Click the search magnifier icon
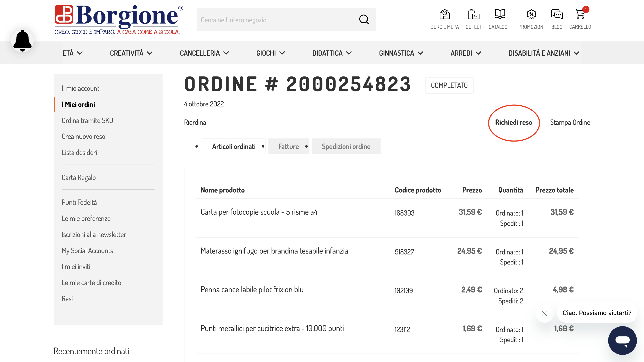This screenshot has height=362, width=644. (364, 19)
